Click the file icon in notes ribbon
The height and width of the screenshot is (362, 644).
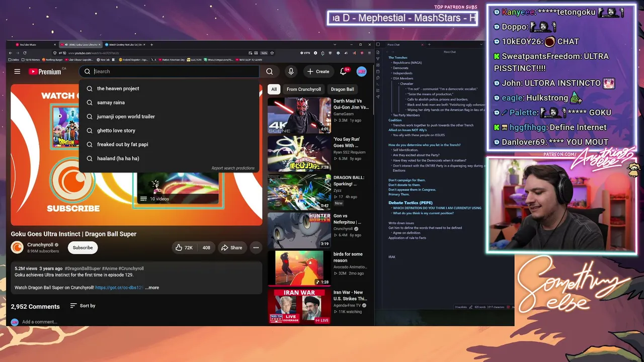coord(378,52)
